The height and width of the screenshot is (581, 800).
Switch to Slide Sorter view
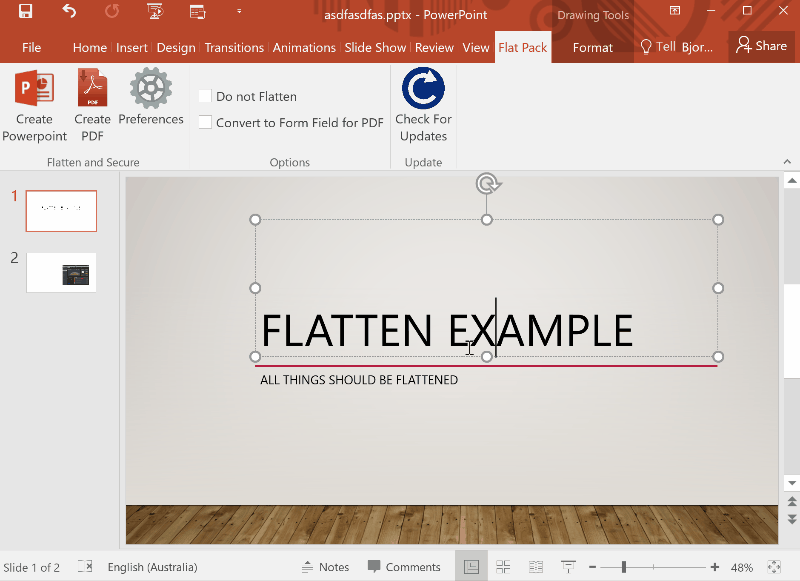(x=503, y=566)
